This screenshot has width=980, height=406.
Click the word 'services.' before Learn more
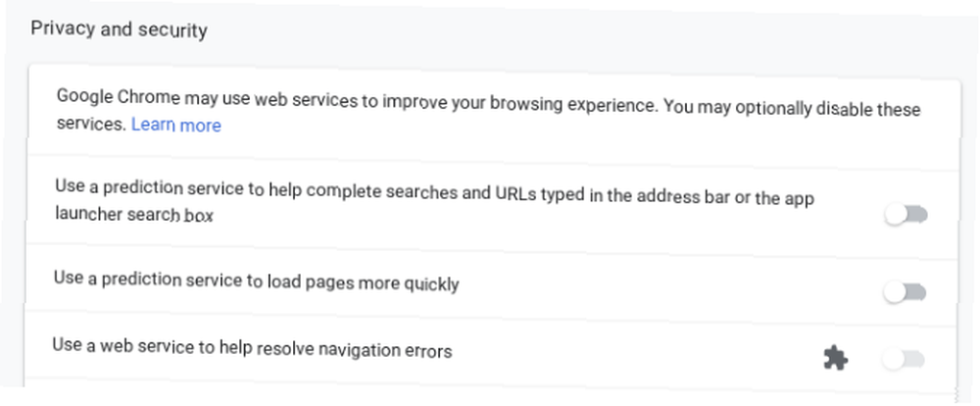tap(91, 124)
